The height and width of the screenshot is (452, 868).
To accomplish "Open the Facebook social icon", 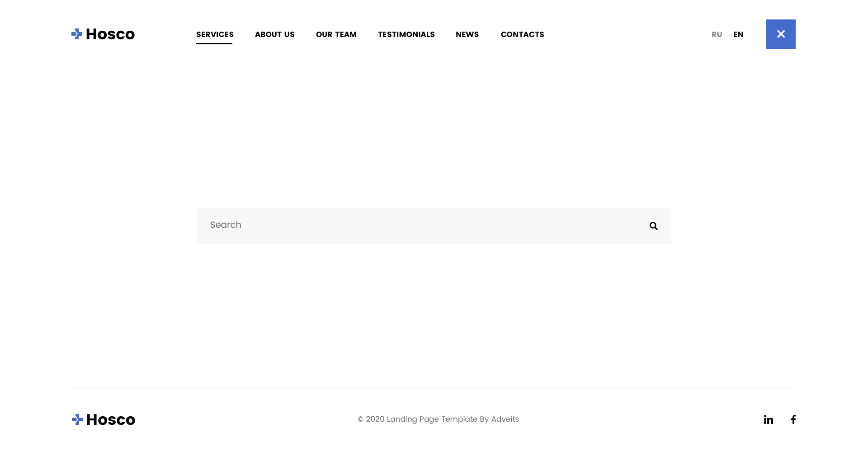I will pyautogui.click(x=793, y=419).
